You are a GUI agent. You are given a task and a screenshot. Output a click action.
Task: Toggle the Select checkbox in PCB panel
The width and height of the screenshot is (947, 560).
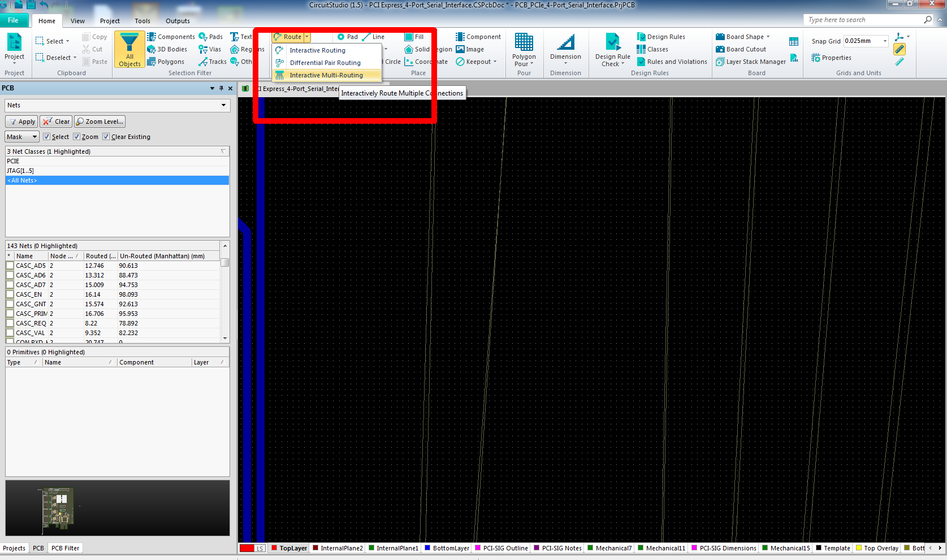pyautogui.click(x=47, y=137)
